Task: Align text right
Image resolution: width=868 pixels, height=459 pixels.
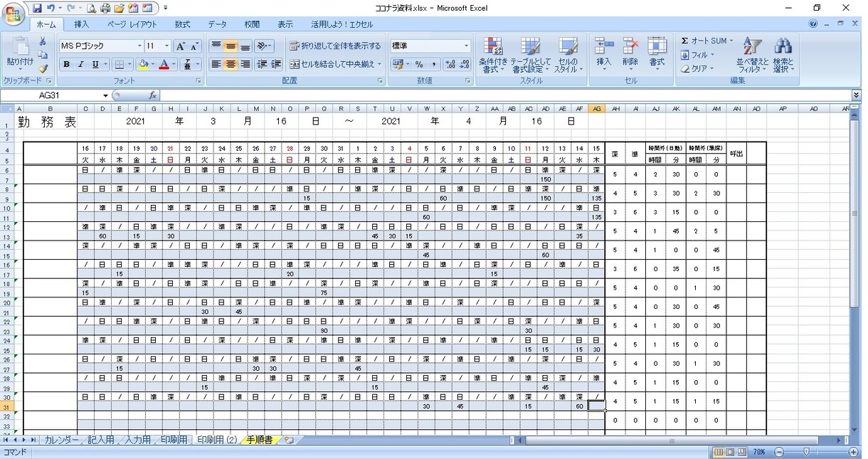Action: point(245,64)
